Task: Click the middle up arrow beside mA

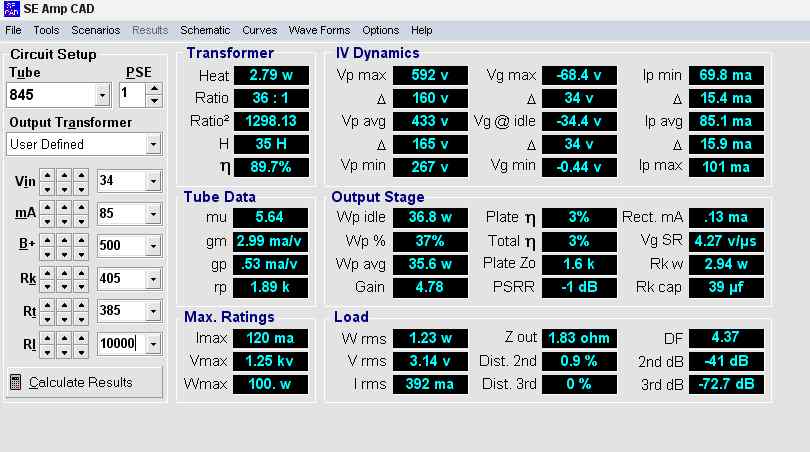Action: tap(64, 208)
